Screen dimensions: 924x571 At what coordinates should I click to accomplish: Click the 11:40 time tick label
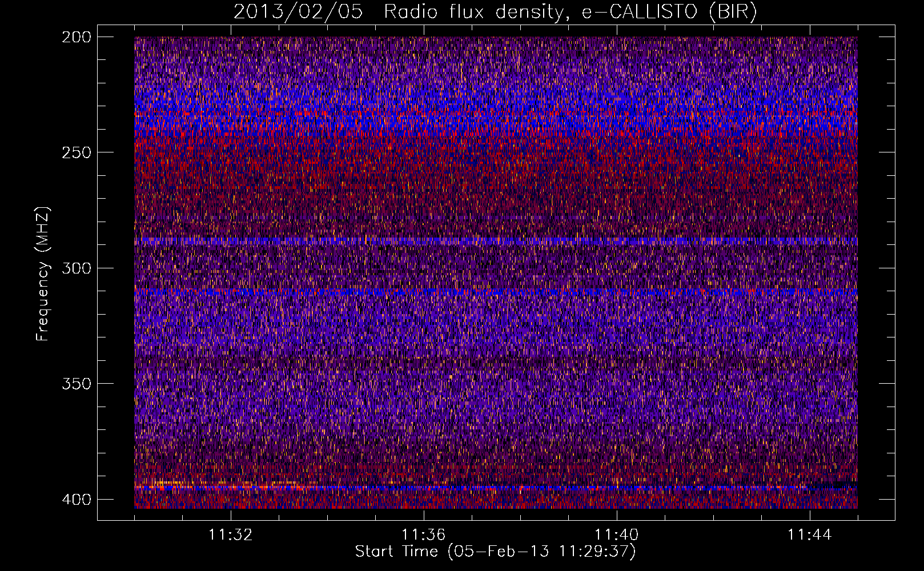[616, 535]
